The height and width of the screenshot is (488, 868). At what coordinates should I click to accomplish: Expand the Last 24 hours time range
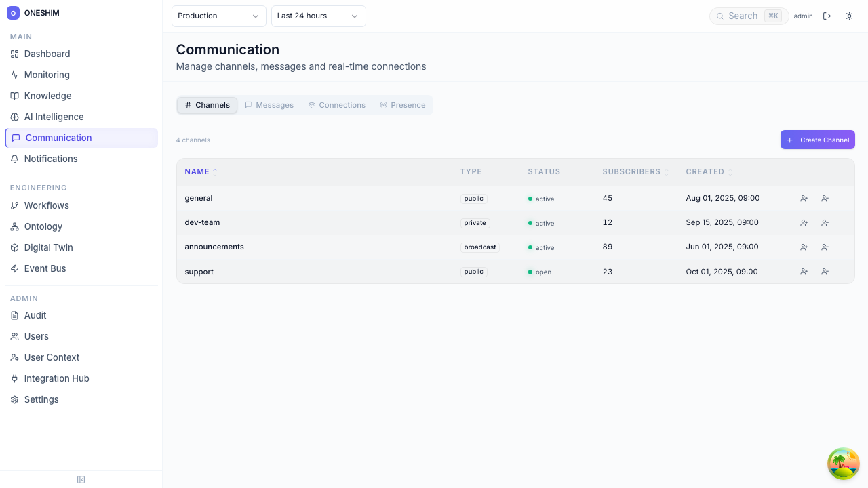(x=318, y=16)
